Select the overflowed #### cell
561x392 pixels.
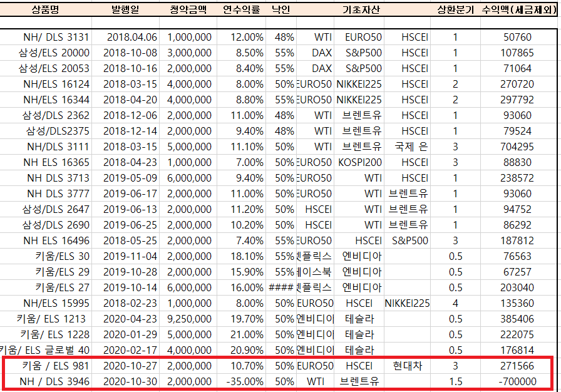(x=281, y=288)
